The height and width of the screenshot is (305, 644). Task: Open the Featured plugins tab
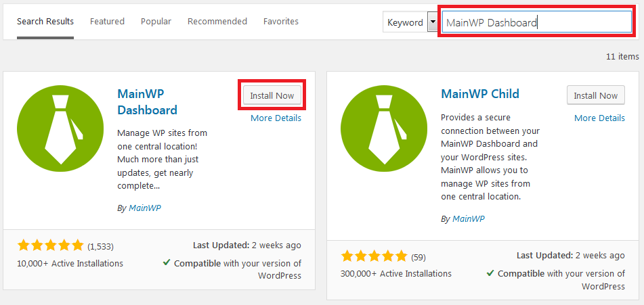point(107,21)
